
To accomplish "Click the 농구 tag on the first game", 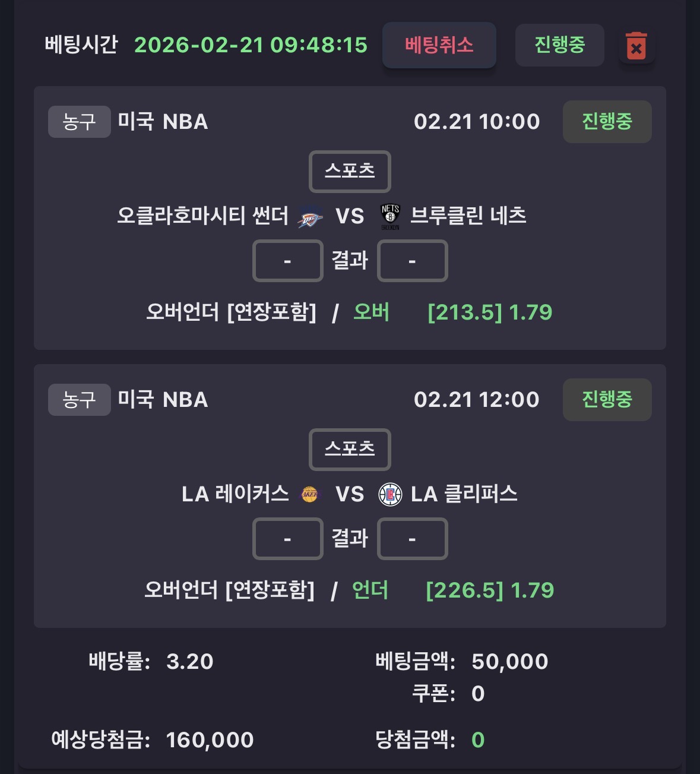I will 79,122.
